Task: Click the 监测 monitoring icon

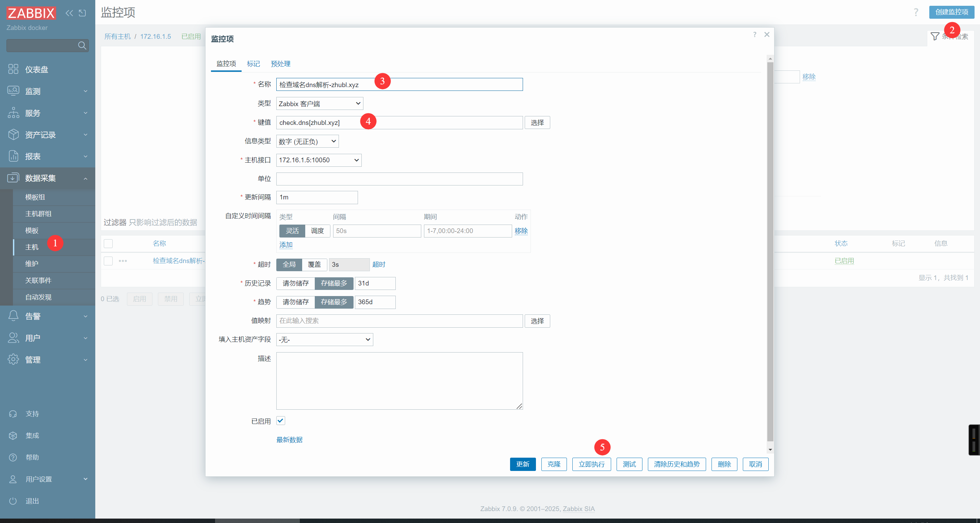Action: (x=13, y=91)
